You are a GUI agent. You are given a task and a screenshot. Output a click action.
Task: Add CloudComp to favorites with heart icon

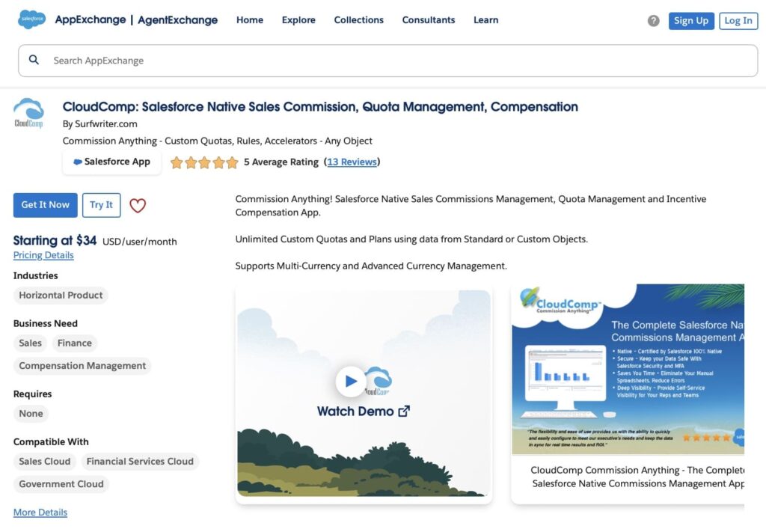click(x=138, y=205)
